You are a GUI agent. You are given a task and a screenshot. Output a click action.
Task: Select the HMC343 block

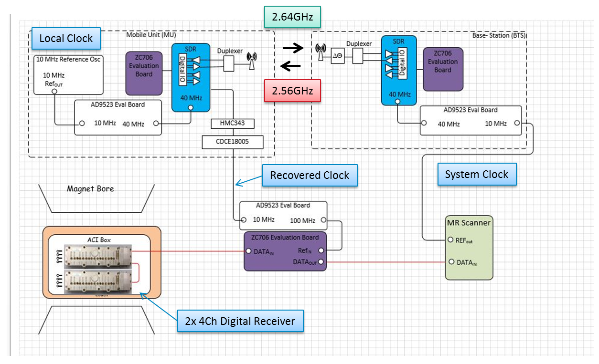(x=233, y=124)
